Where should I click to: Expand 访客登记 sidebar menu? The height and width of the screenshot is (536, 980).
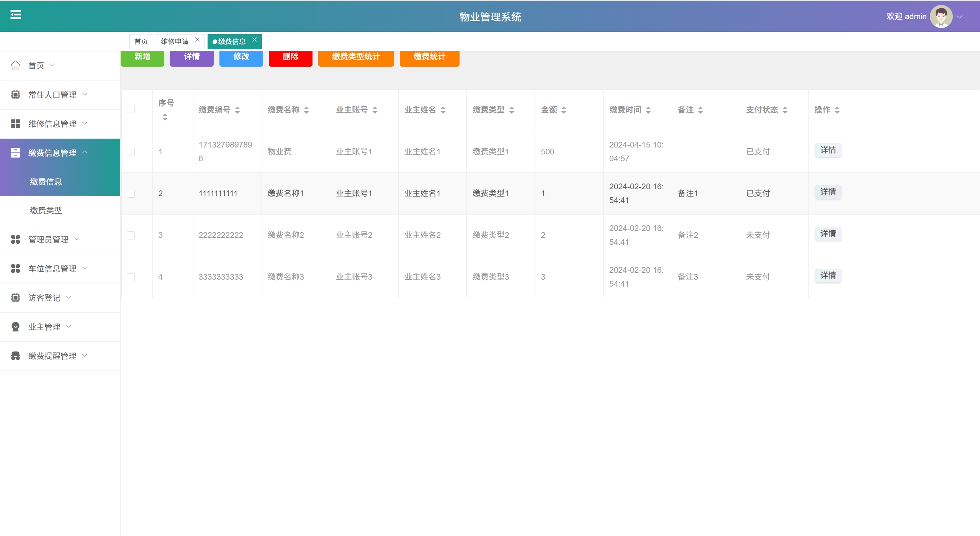tap(60, 298)
